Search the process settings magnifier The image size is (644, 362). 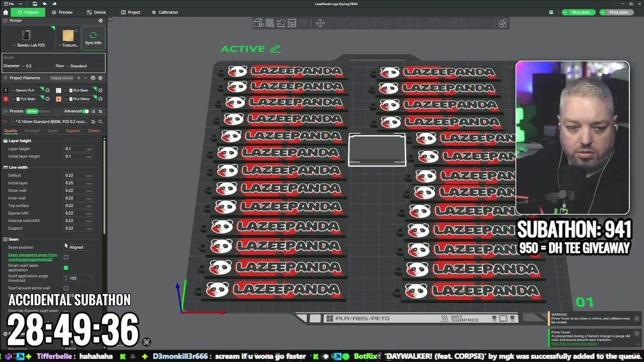(x=100, y=122)
